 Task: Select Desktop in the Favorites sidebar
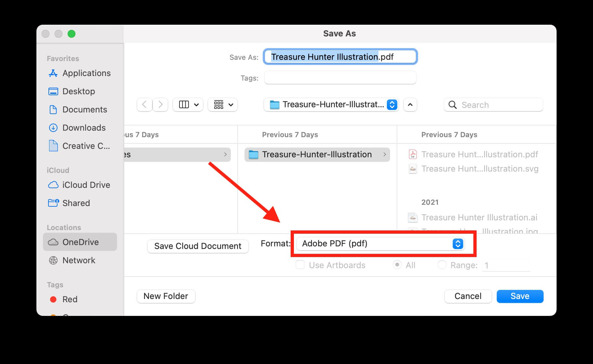point(79,91)
